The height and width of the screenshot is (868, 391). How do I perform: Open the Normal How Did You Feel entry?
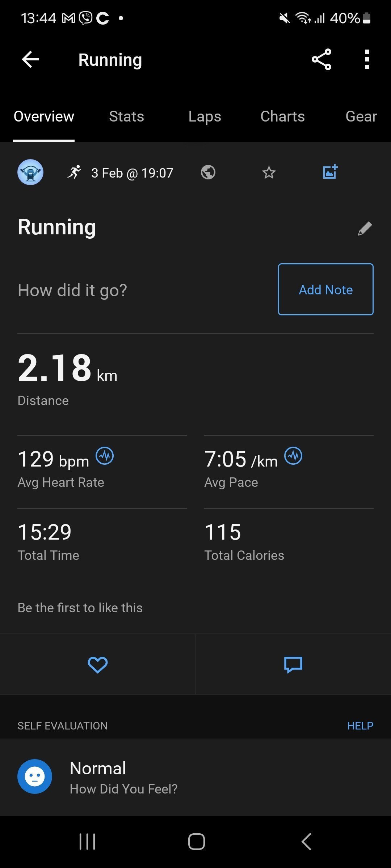(x=195, y=776)
